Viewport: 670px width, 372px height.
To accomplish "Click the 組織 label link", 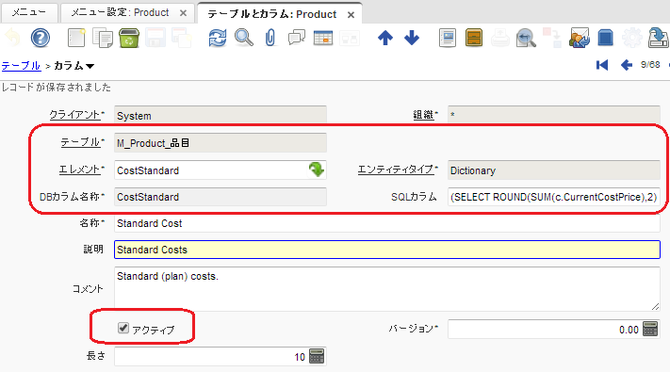I will 423,115.
